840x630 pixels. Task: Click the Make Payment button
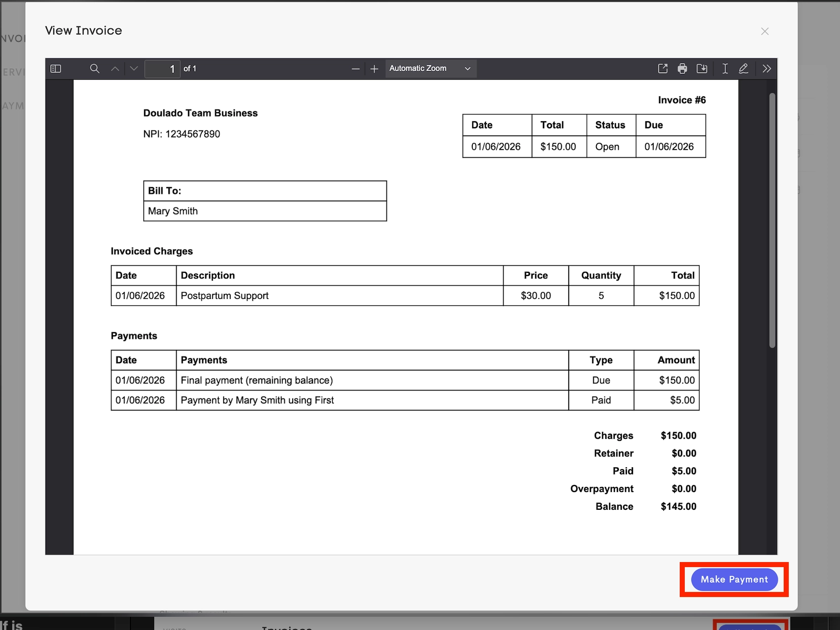point(734,579)
